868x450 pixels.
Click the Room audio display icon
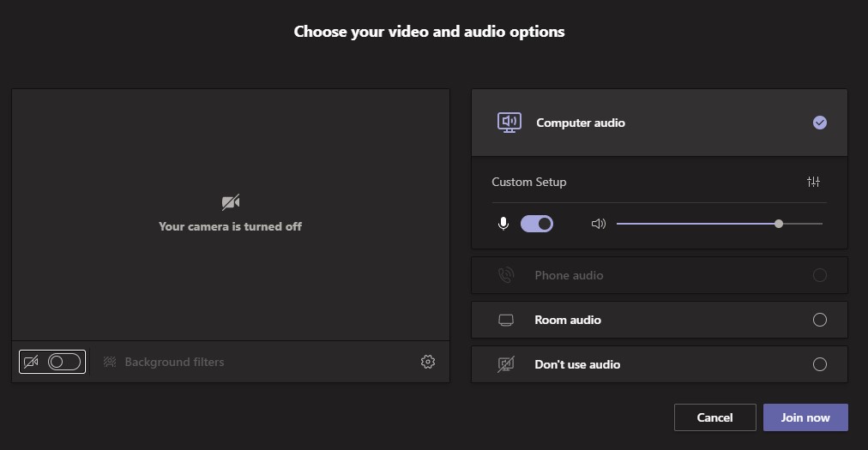click(506, 320)
